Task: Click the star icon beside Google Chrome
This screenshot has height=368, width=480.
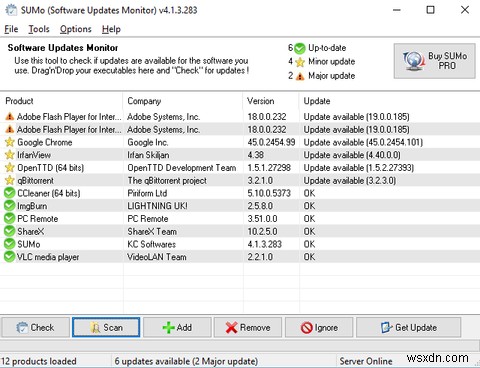Action: (10, 142)
